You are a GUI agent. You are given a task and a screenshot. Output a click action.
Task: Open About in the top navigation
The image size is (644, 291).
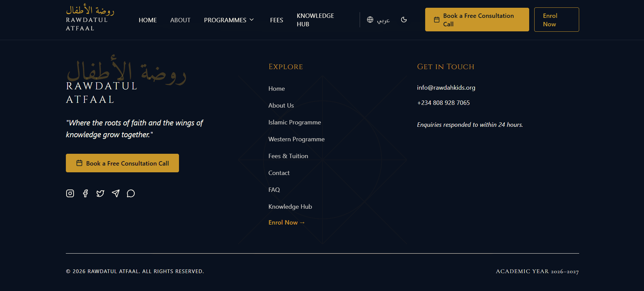180,20
